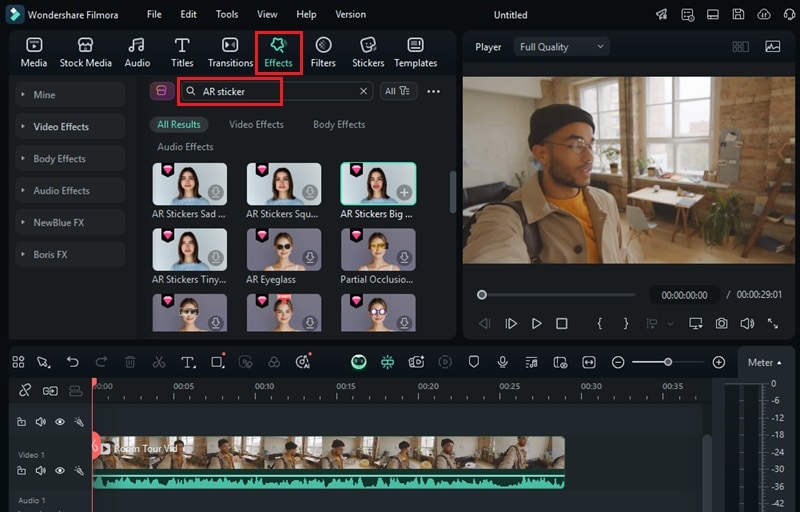Click the snapshot camera icon in player
Screen dimensions: 800x512
pos(721,323)
